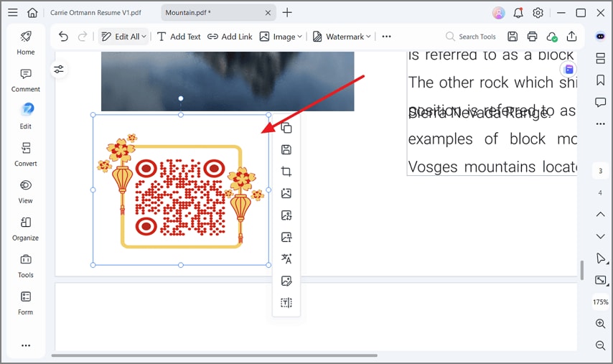Screen dimensions: 613x364
Task: Go to previous page arrow
Action: (601, 214)
